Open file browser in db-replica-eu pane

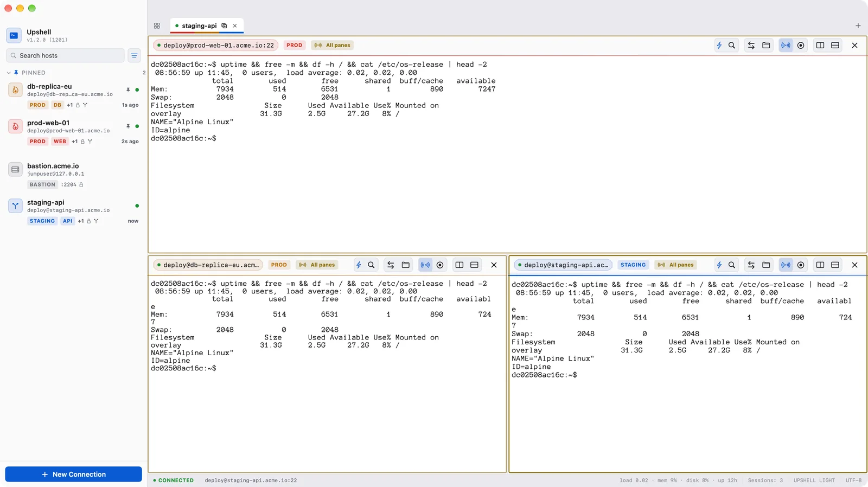pyautogui.click(x=405, y=265)
